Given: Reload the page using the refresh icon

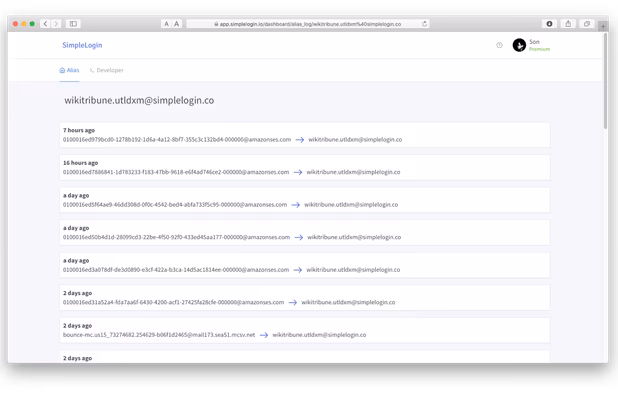Looking at the screenshot, I should pos(424,24).
